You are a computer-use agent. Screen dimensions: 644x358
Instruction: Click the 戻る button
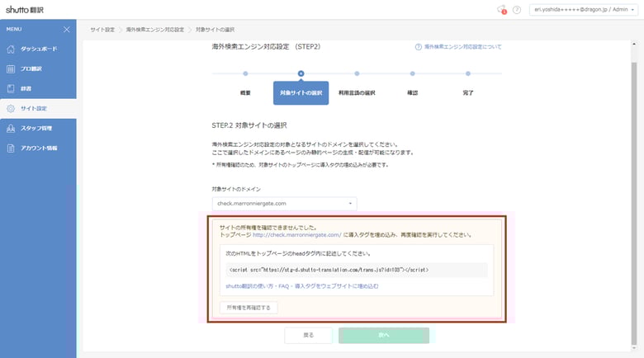[x=309, y=335]
